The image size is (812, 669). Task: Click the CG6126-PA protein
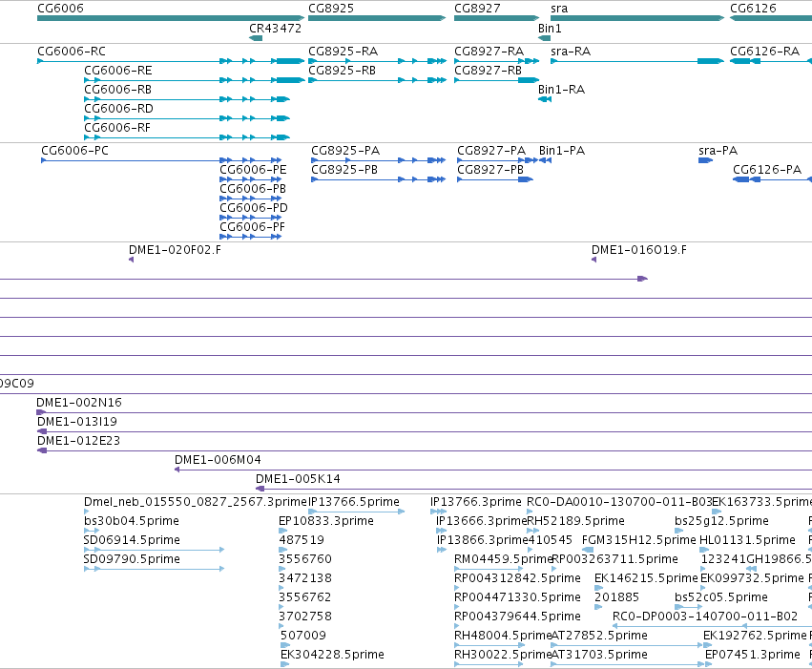click(x=772, y=179)
